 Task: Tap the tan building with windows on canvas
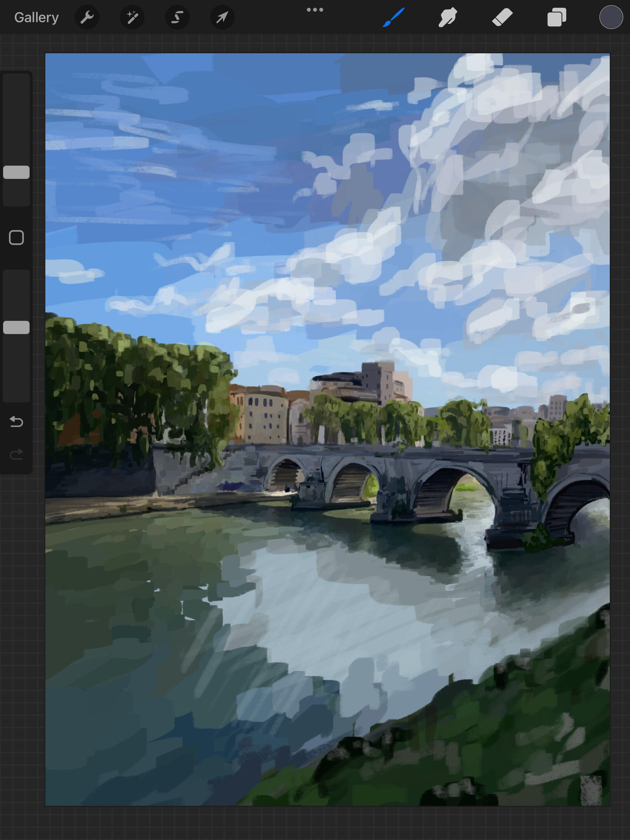(262, 416)
